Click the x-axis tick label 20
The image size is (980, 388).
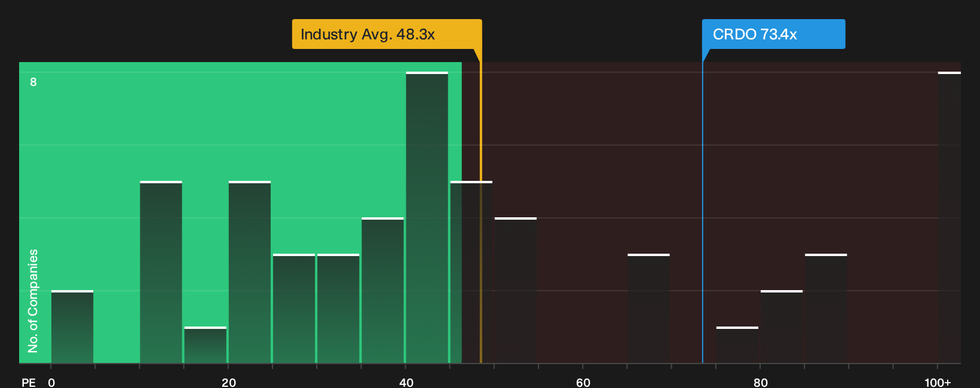[x=229, y=382]
